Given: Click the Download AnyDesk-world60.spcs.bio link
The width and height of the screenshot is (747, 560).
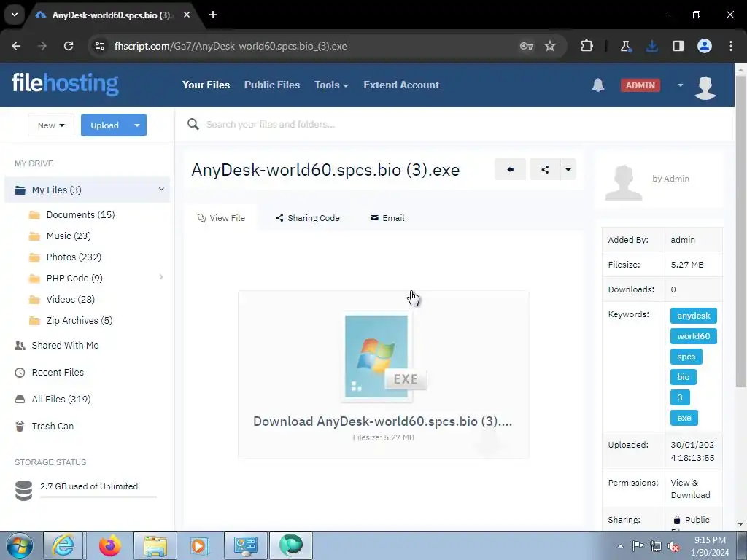Looking at the screenshot, I should pyautogui.click(x=382, y=421).
